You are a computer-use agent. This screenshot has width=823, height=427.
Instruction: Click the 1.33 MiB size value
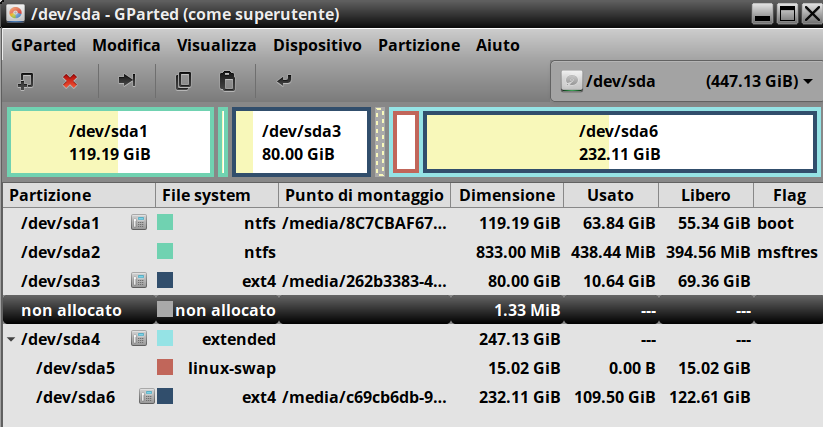click(527, 311)
